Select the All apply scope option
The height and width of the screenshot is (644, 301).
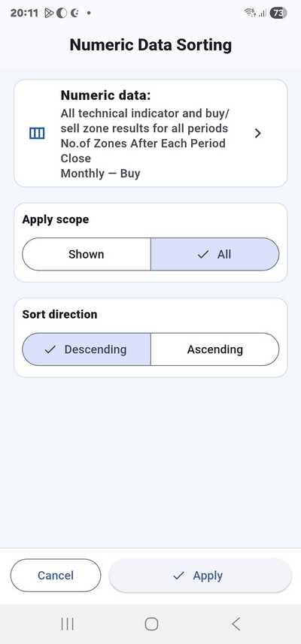pyautogui.click(x=214, y=254)
